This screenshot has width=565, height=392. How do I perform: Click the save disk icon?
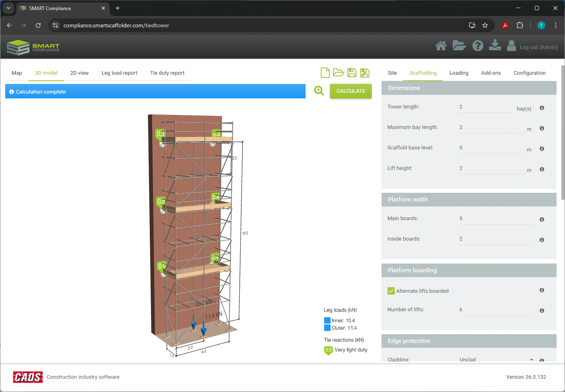coord(352,73)
